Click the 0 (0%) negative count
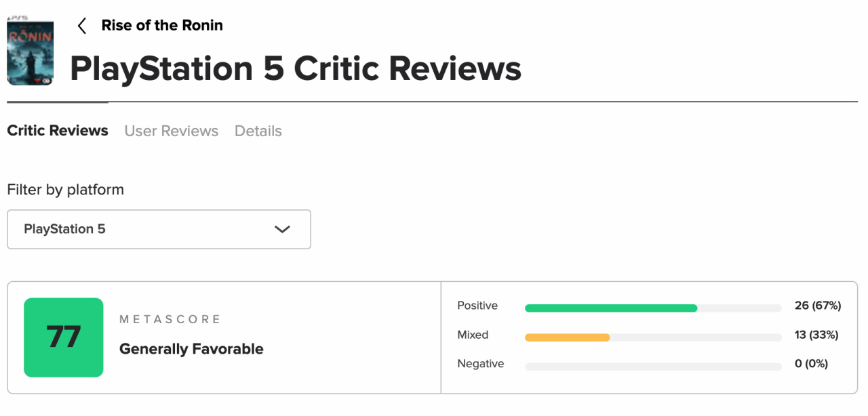The width and height of the screenshot is (868, 416). point(812,364)
